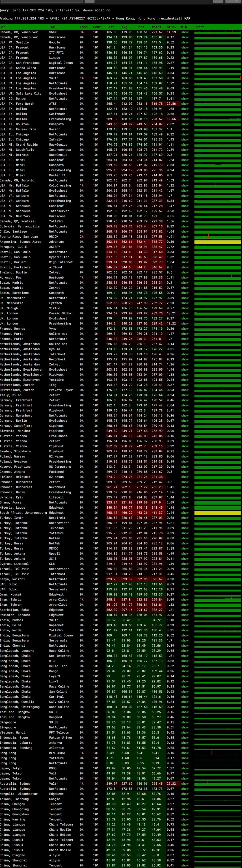Open the probed IP address 177.201.224.103 link
242x868 pixels.
click(29, 19)
